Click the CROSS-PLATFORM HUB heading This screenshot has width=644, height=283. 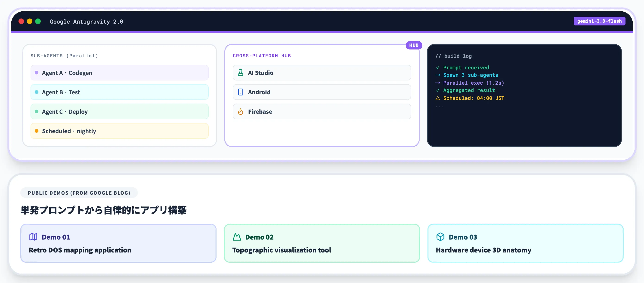[262, 56]
